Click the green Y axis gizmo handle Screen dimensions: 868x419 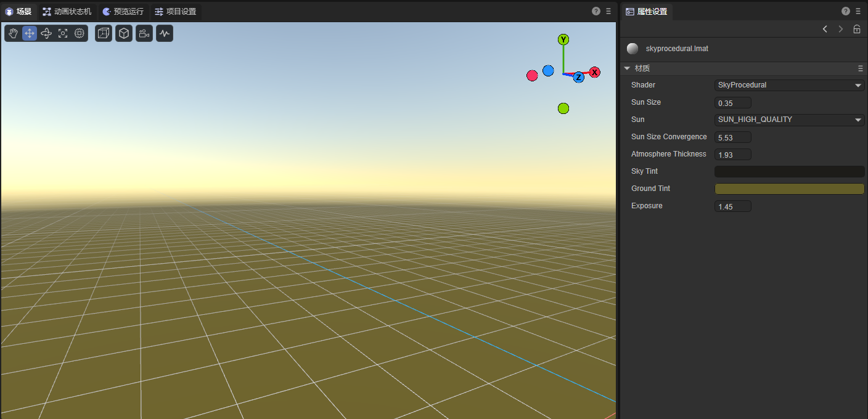pyautogui.click(x=563, y=40)
